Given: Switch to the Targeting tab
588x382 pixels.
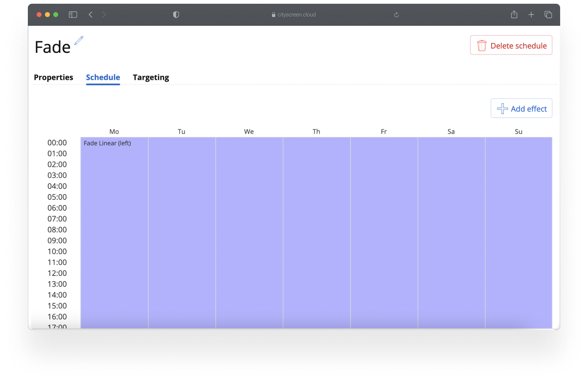Looking at the screenshot, I should [151, 77].
